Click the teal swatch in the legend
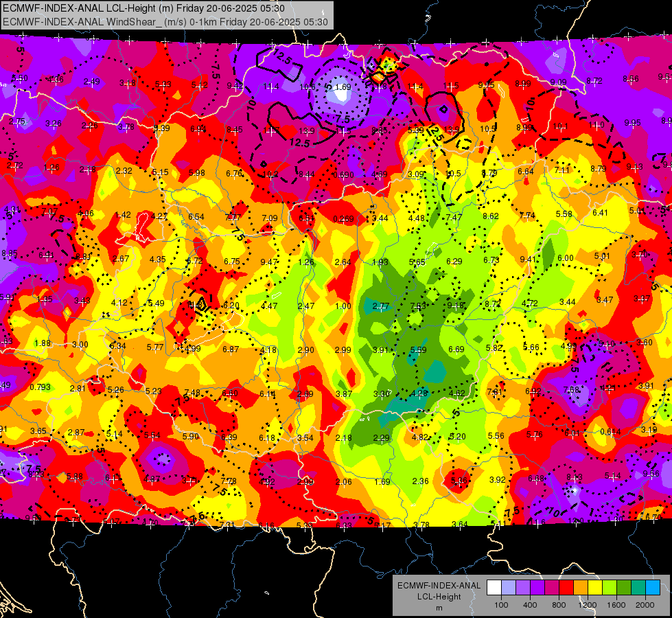The width and height of the screenshot is (672, 618). coord(638,588)
